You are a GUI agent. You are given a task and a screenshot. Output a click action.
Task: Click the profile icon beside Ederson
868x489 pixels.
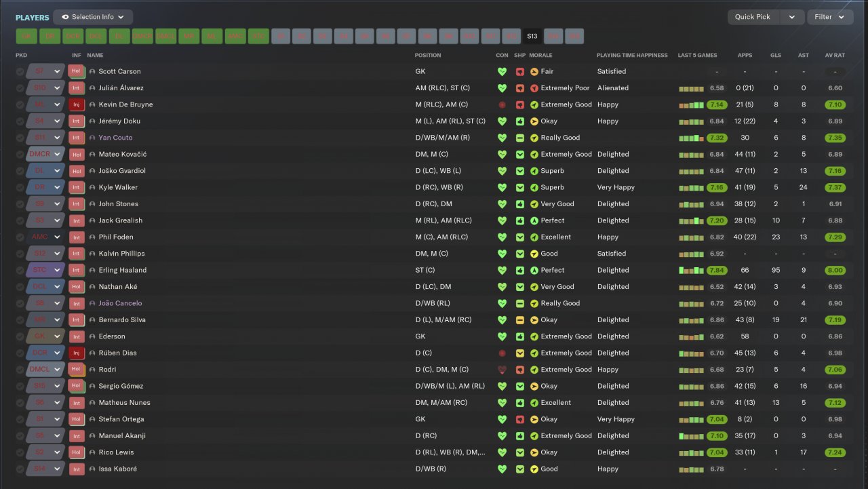click(x=92, y=336)
